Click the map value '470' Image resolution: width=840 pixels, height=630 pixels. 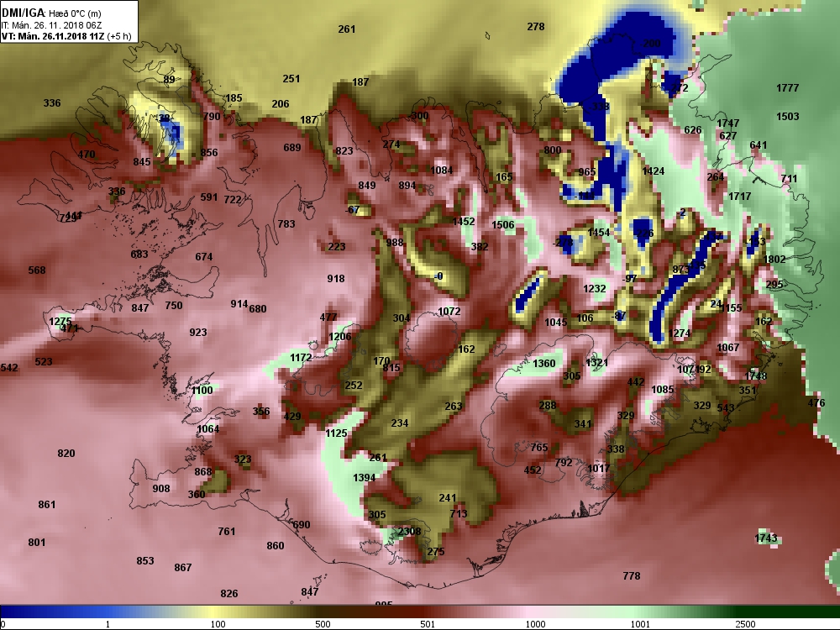[x=87, y=155]
